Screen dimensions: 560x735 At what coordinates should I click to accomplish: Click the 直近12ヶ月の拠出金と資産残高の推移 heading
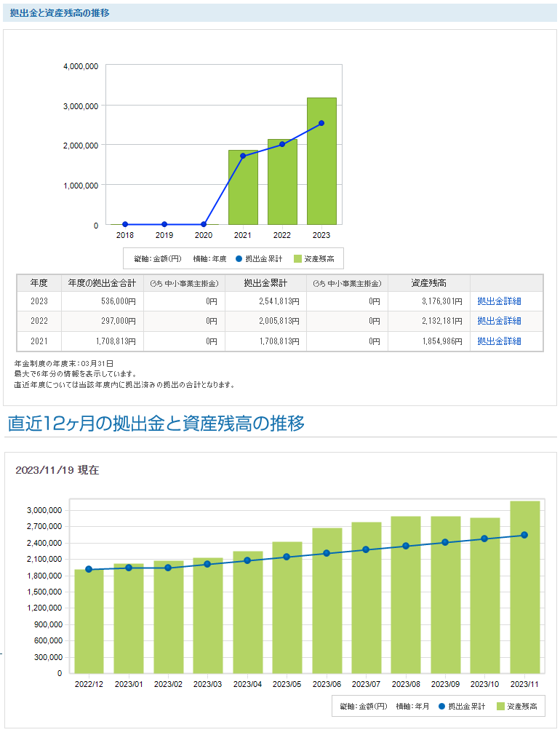156,424
